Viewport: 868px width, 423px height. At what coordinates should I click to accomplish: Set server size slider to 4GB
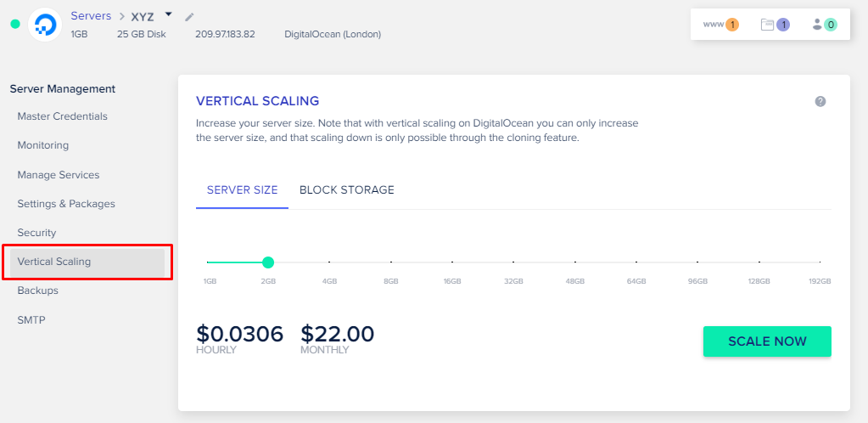[x=329, y=262]
